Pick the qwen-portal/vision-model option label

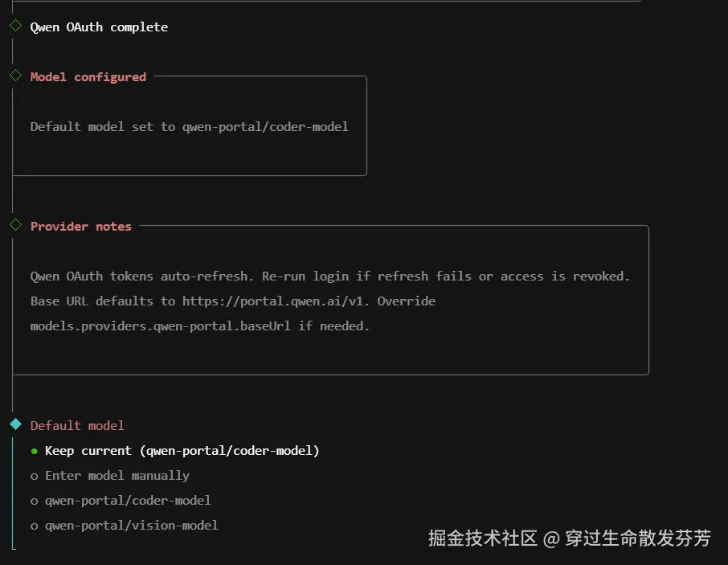132,526
